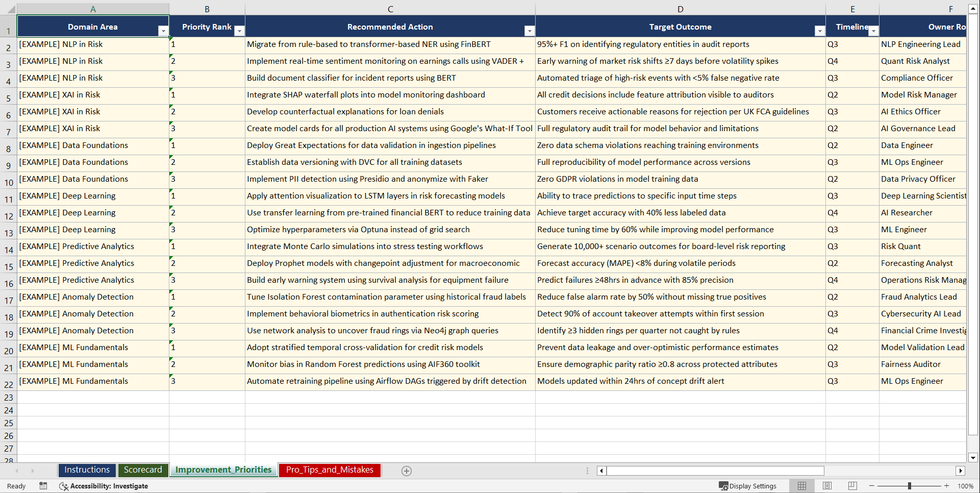Open the Domain Area filter dropdown
Image resolution: width=980 pixels, height=493 pixels.
[x=163, y=31]
